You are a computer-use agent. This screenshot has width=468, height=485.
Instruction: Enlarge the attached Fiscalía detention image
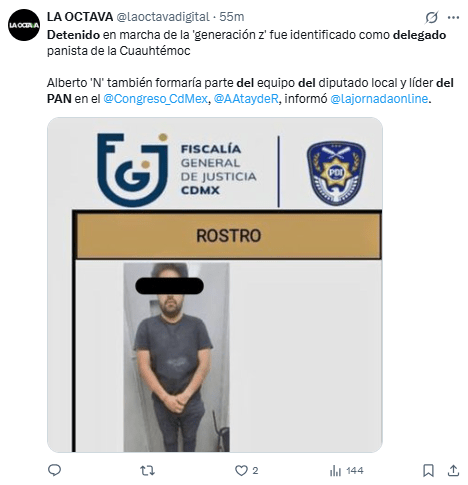click(215, 285)
